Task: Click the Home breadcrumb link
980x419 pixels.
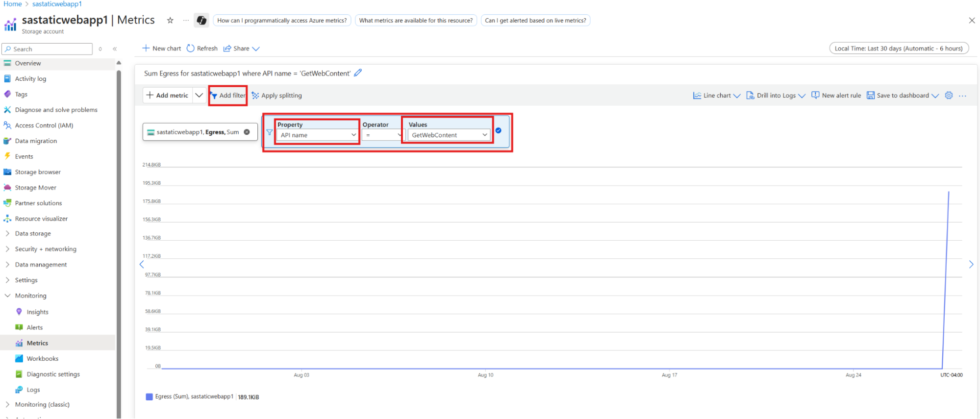Action: pos(13,4)
